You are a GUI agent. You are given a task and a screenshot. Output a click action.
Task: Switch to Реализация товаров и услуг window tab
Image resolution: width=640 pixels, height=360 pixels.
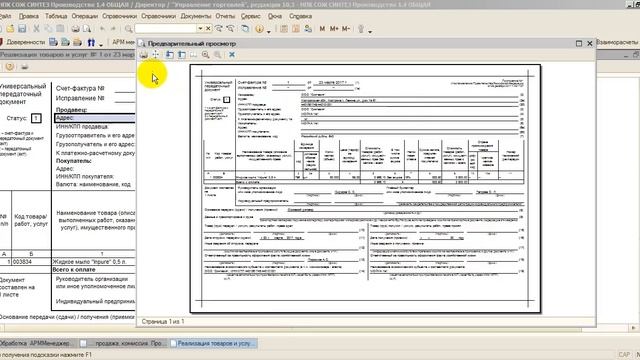click(x=213, y=343)
